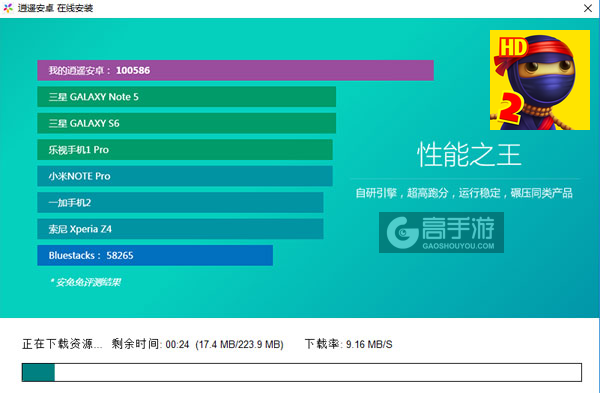Select the 一加手机2 bar
600x393 pixels.
tap(180, 202)
